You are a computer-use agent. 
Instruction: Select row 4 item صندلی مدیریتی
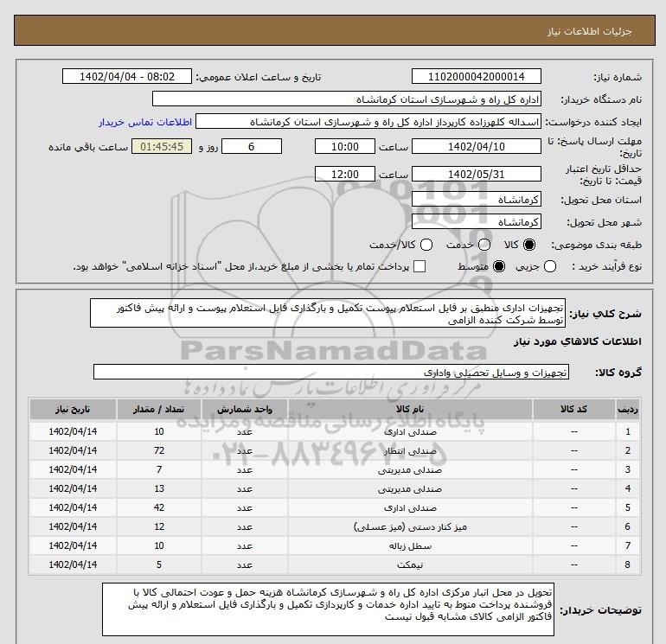(x=410, y=489)
